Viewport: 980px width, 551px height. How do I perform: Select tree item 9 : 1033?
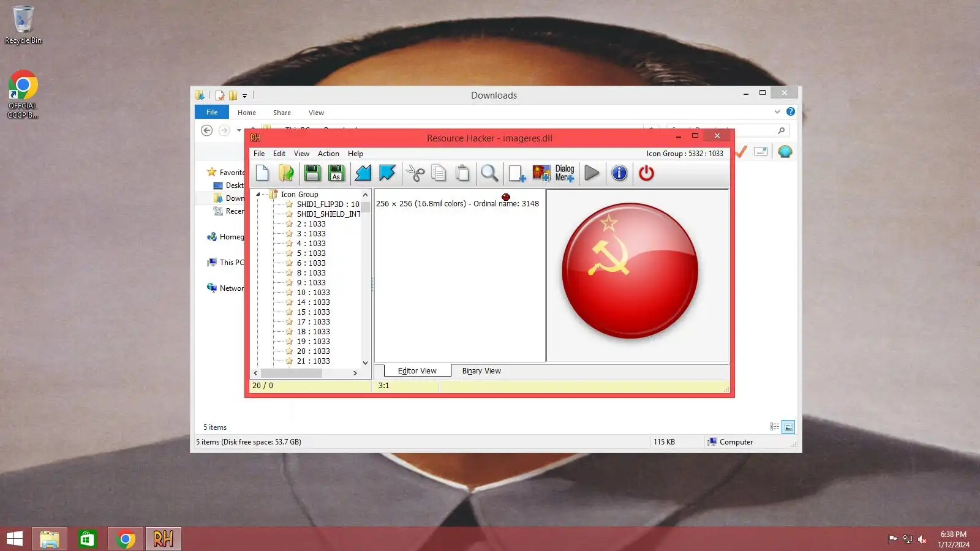311,283
